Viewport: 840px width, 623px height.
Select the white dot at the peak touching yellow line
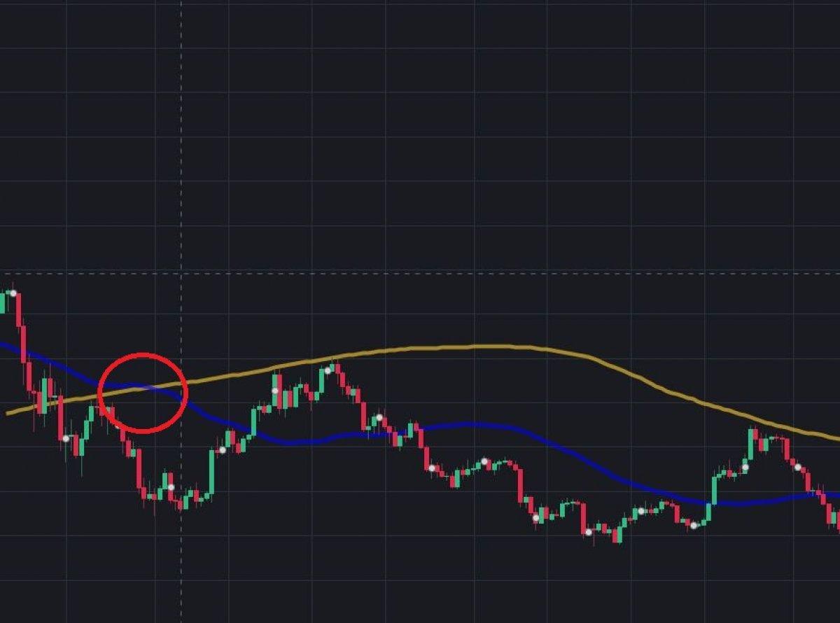click(328, 369)
